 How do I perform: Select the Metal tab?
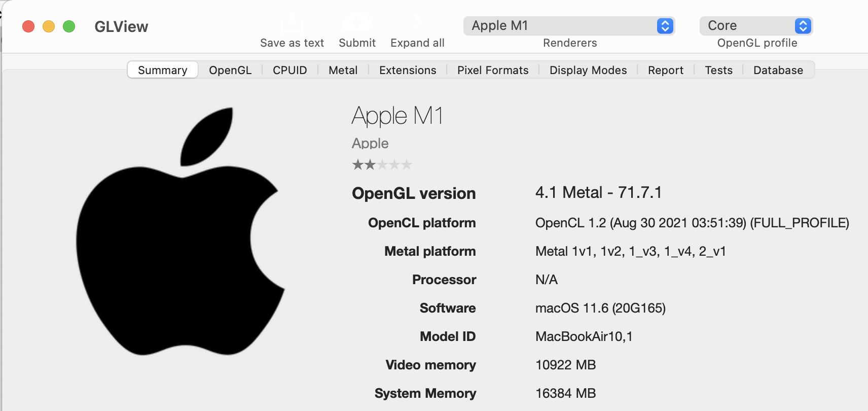pyautogui.click(x=343, y=70)
